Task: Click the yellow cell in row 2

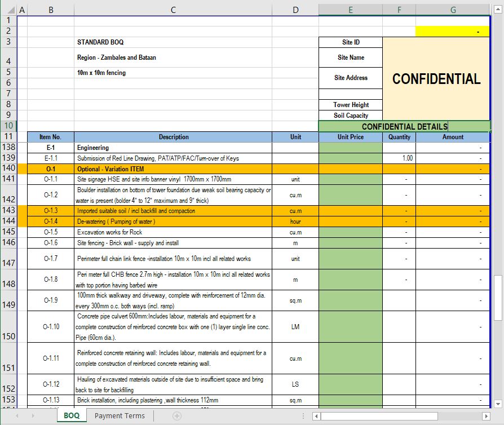Action: (x=453, y=31)
